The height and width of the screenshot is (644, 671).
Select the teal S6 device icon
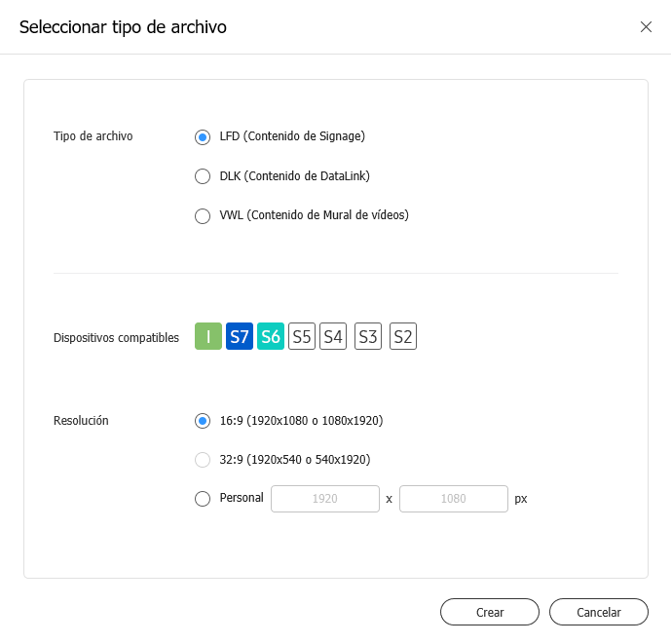pos(271,337)
